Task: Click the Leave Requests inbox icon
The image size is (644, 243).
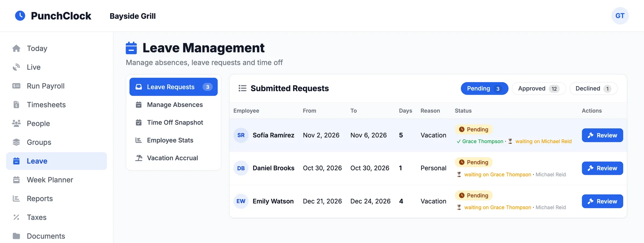Action: click(139, 87)
